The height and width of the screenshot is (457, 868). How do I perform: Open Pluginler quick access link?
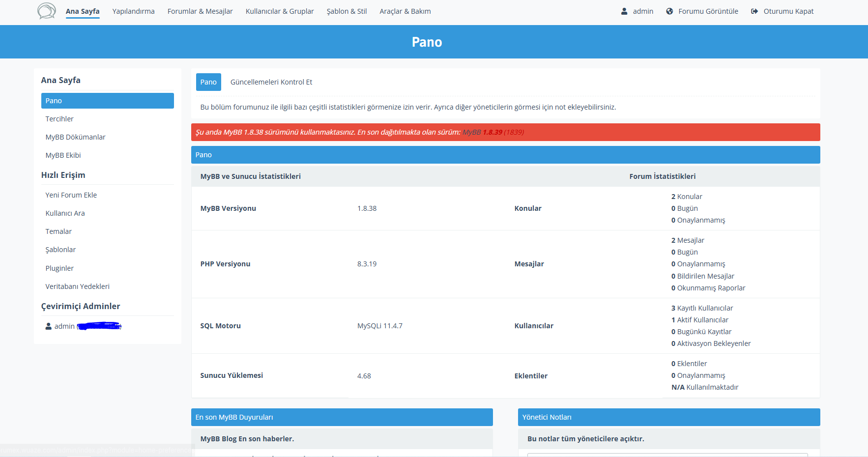tap(59, 268)
